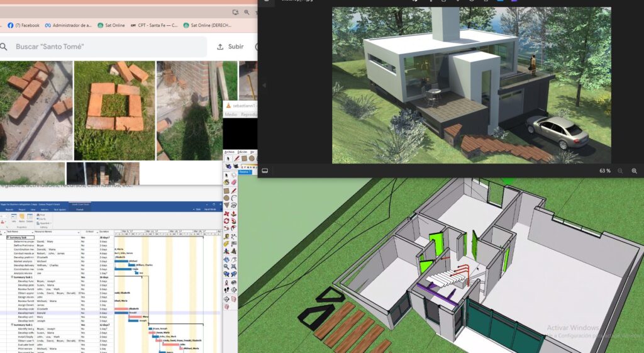Collapse the first Summary Task row
This screenshot has height=353, width=644.
click(8, 237)
